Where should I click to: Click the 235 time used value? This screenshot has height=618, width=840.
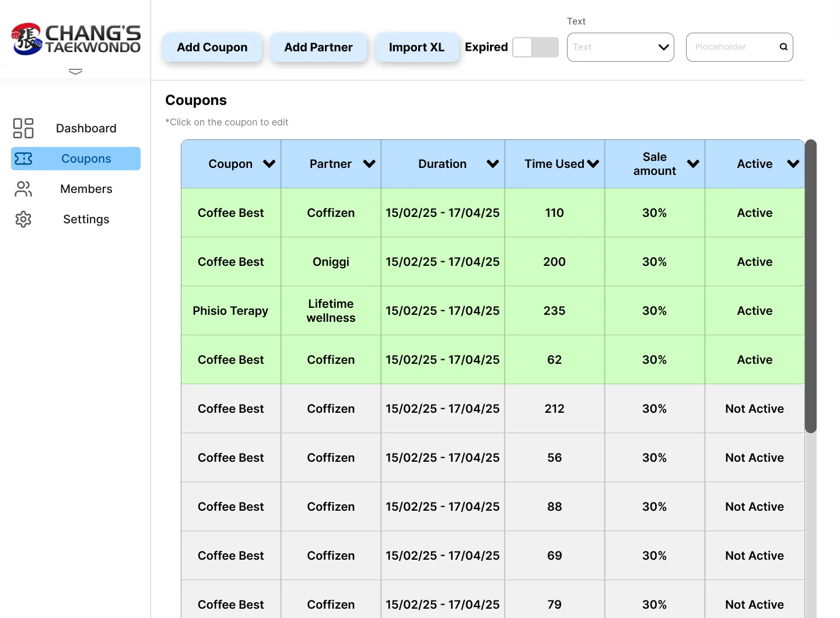click(x=555, y=311)
